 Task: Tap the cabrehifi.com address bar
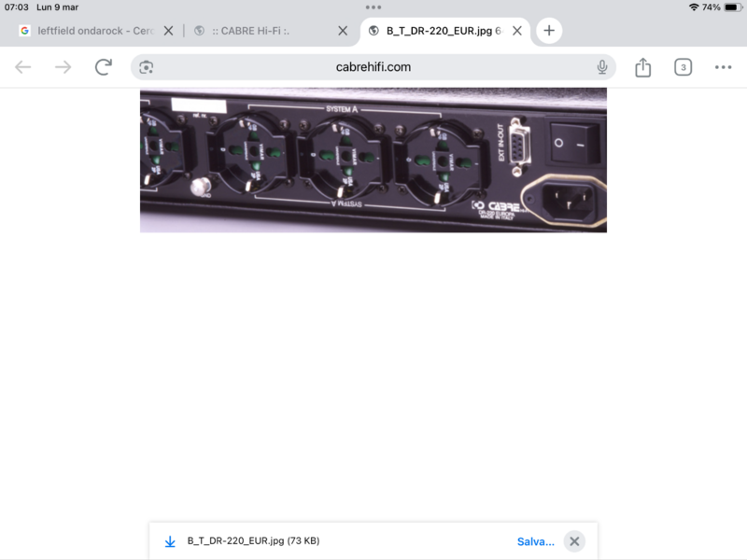pyautogui.click(x=373, y=66)
